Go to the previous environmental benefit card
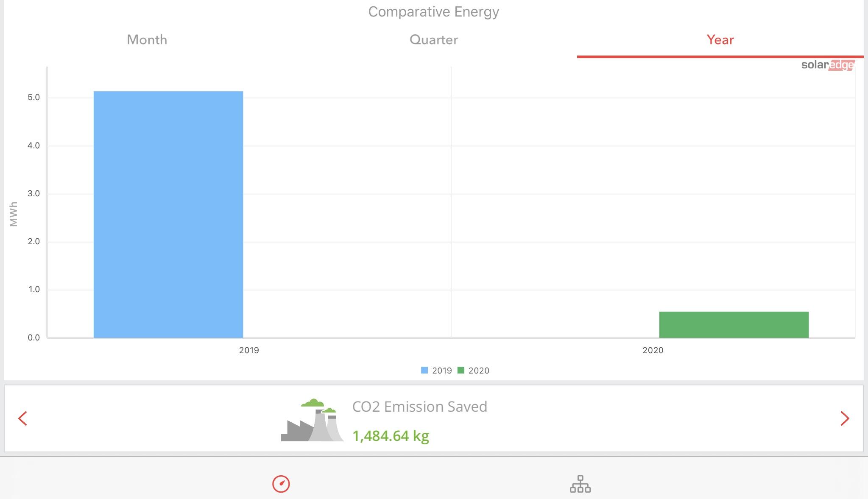The height and width of the screenshot is (499, 868). (x=23, y=418)
